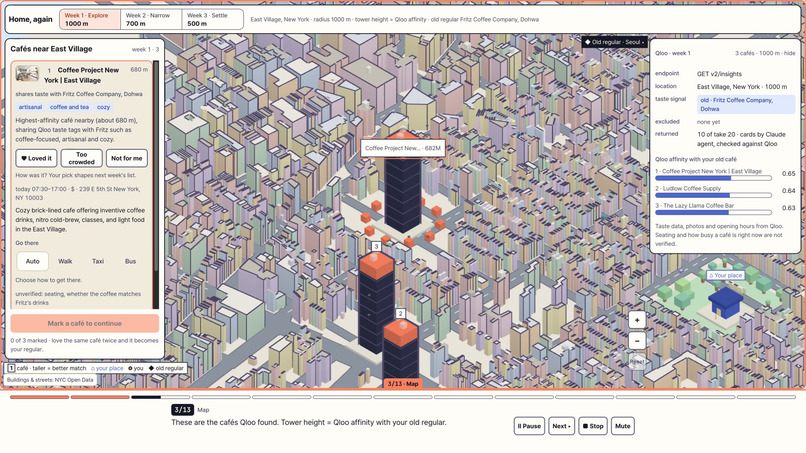The height and width of the screenshot is (453, 806).
Task: Click the 0.65 affinity score
Action: [789, 174]
